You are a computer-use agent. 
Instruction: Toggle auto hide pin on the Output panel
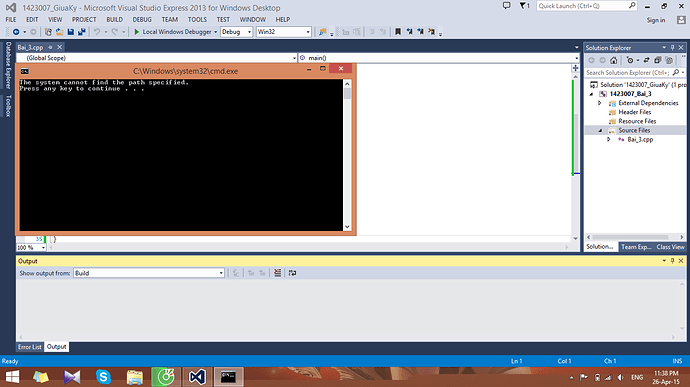coord(672,261)
